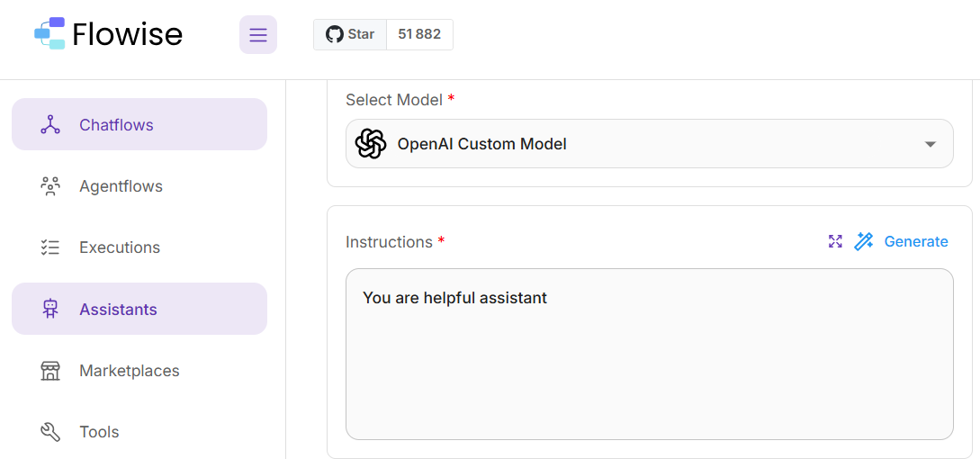Click the Chatflows hierarchy icon
Screen dimensions: 980x459
coord(50,124)
